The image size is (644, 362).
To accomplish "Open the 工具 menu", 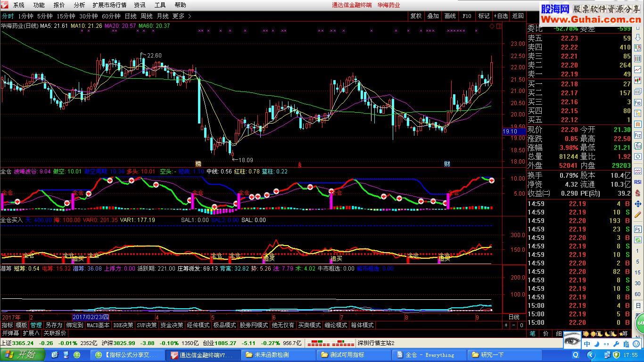I will [160, 5].
